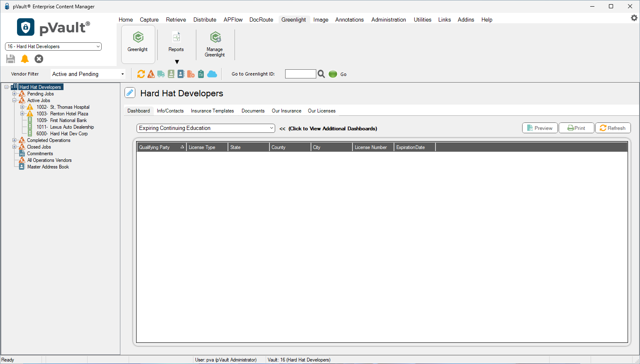Expand the Pending Jobs node
This screenshot has height=364, width=640.
point(15,94)
